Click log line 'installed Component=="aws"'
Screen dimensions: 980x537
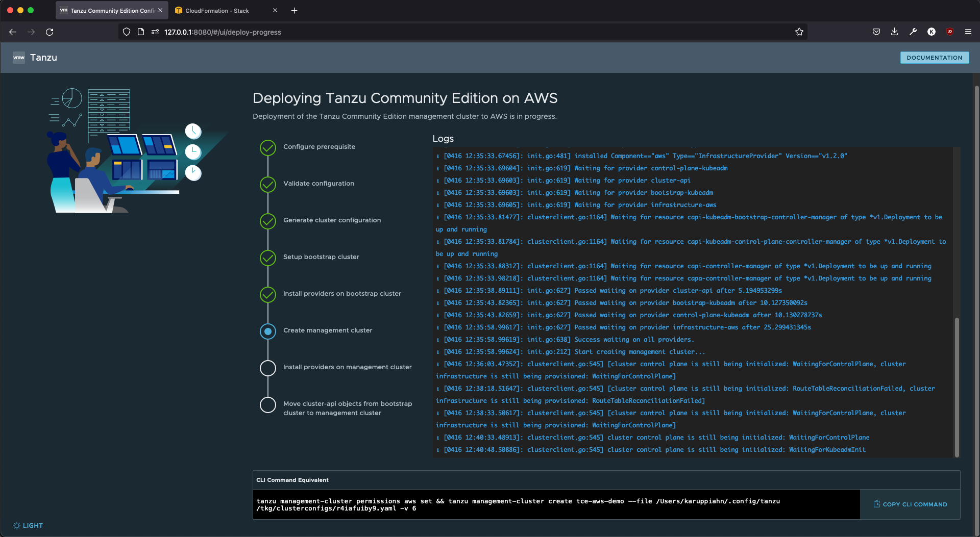(641, 156)
